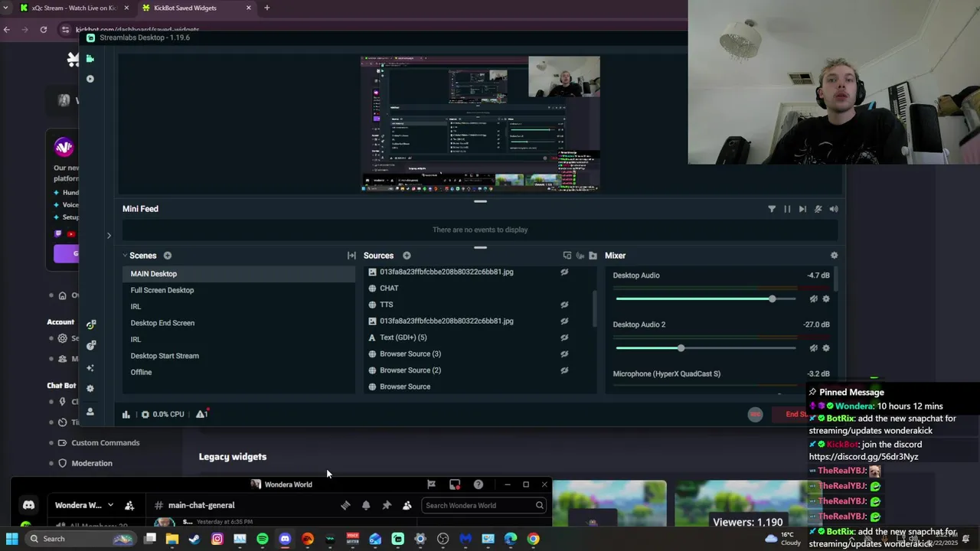
Task: Adjust the Desktop Audio 2 volume slider
Action: click(705, 348)
